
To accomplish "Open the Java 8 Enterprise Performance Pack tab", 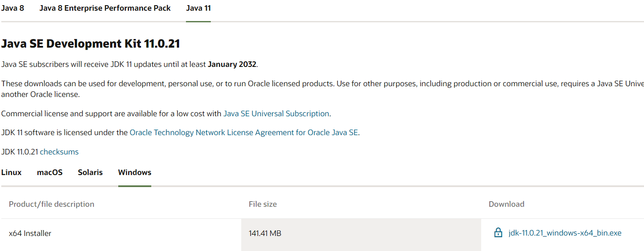I will [x=105, y=8].
